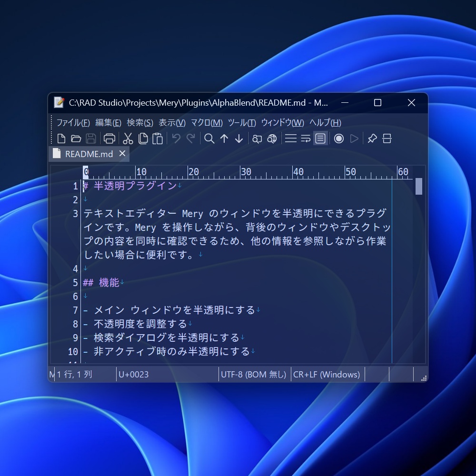Toggle always on top pin icon

[x=372, y=139]
